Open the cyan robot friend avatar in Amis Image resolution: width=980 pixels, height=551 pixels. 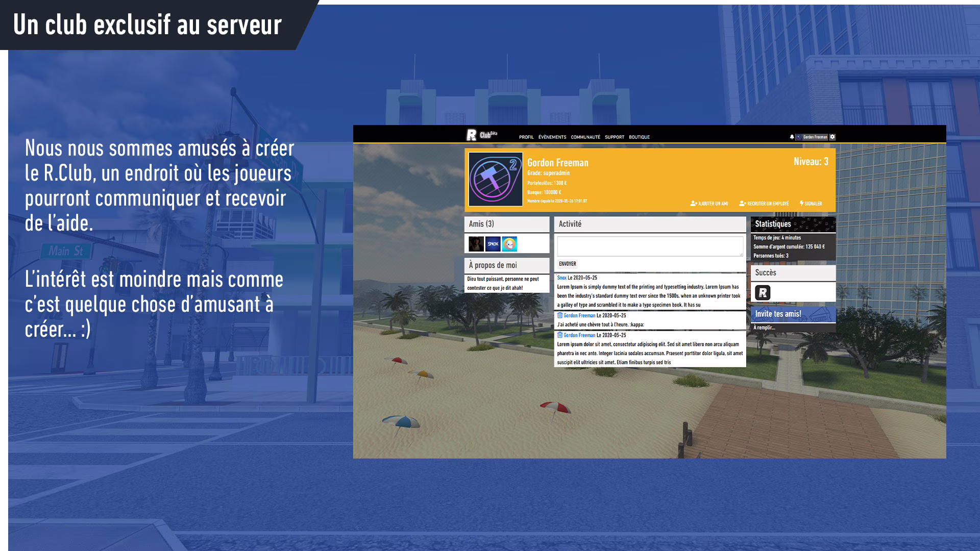click(509, 244)
